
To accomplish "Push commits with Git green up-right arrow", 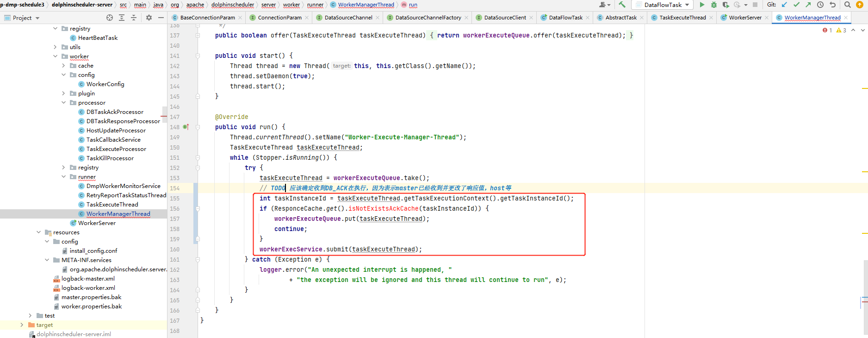I will tap(808, 5).
